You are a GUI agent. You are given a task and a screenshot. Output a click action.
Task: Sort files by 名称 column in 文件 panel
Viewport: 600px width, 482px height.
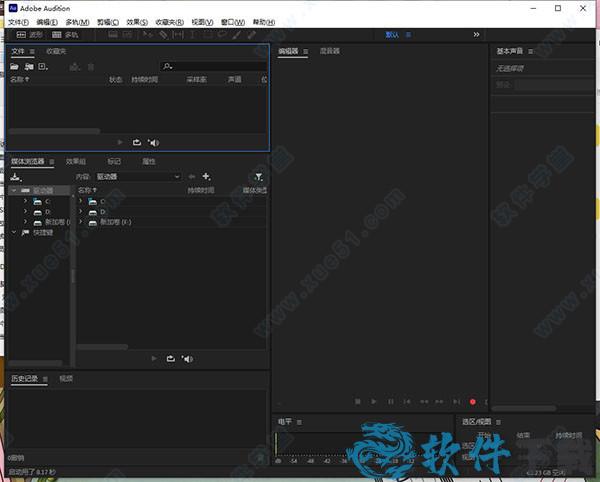tap(20, 79)
